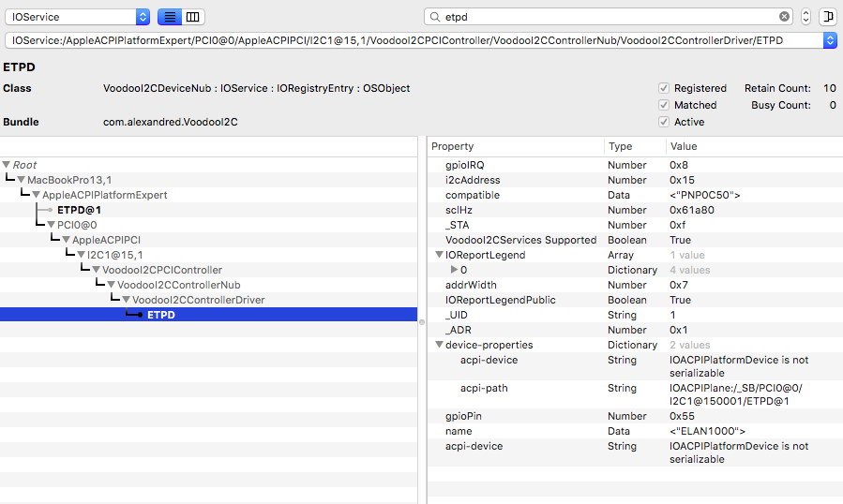Select VoodooI2CPCIController in the tree

162,270
